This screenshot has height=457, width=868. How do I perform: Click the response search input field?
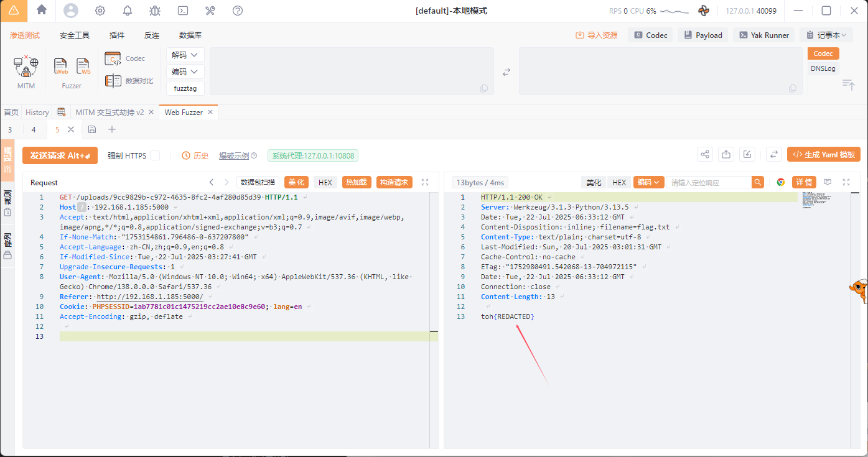708,182
